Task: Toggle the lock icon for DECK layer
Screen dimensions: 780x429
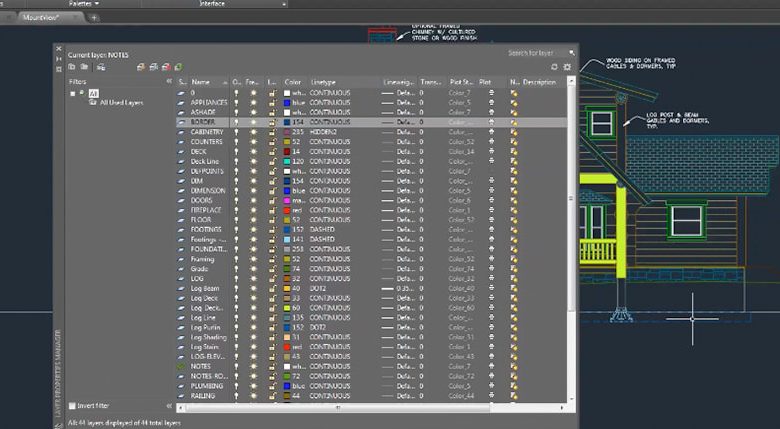Action: pyautogui.click(x=271, y=151)
